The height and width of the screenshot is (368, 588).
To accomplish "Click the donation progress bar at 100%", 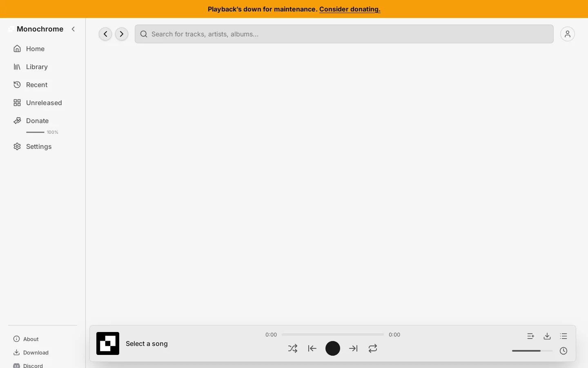I will tap(36, 132).
